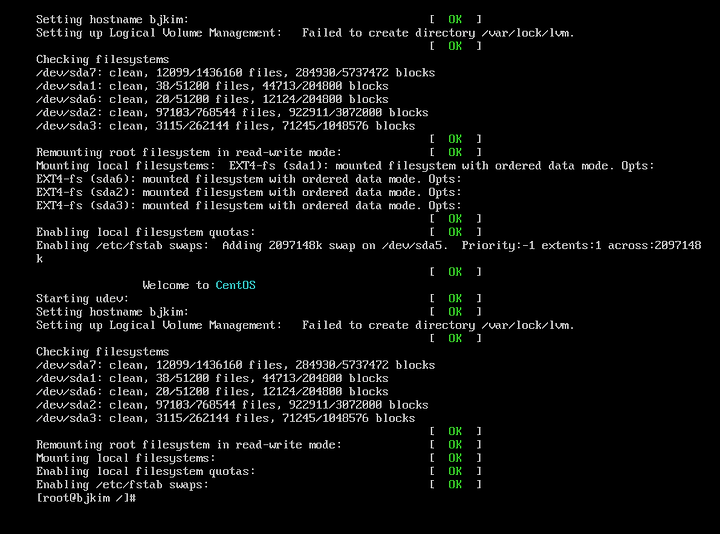Click OK status on the "Mounting local filesystems:" row

(455, 458)
